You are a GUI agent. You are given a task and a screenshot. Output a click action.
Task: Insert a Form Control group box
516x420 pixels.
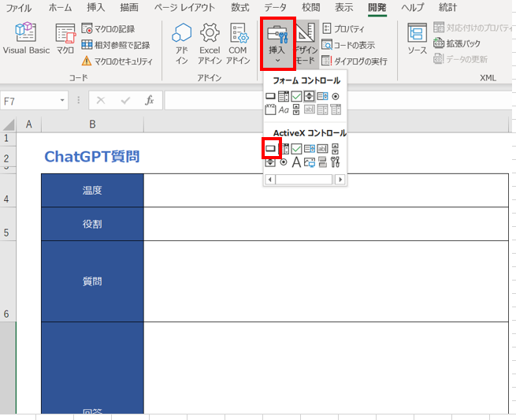[270, 110]
